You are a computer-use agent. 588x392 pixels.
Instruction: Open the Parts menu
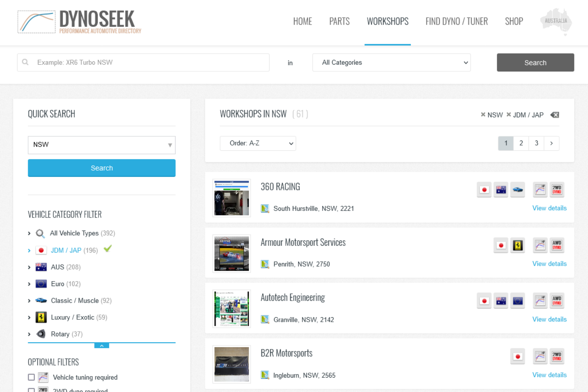point(339,21)
